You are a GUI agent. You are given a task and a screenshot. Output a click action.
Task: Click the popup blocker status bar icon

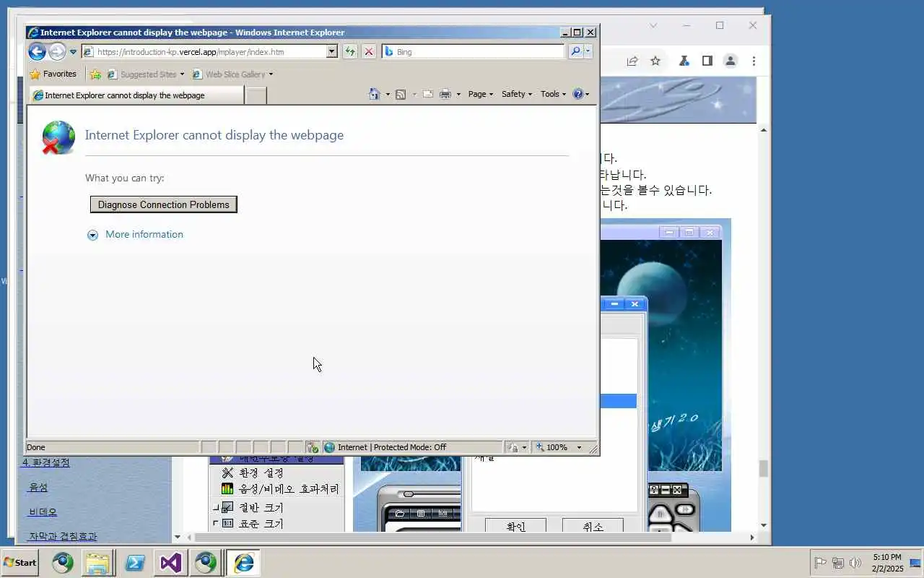click(x=312, y=447)
